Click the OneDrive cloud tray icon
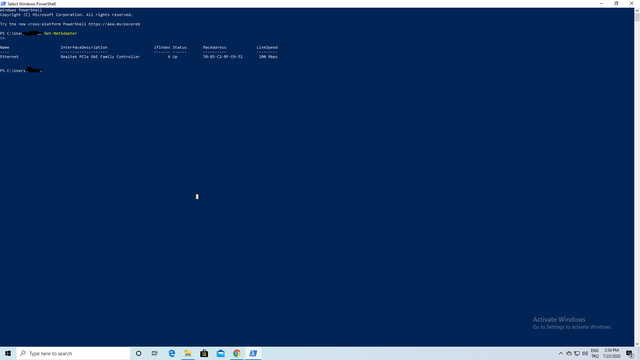Image resolution: width=640 pixels, height=360 pixels. tap(569, 353)
